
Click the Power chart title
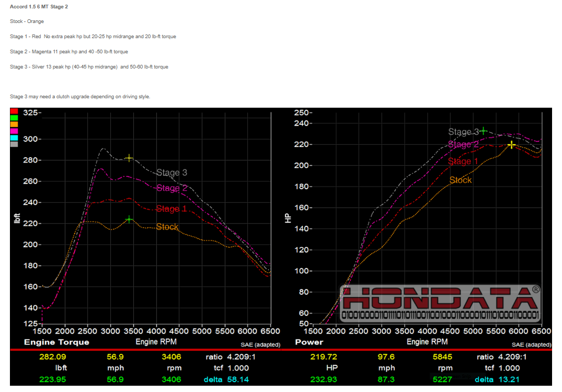tap(309, 342)
